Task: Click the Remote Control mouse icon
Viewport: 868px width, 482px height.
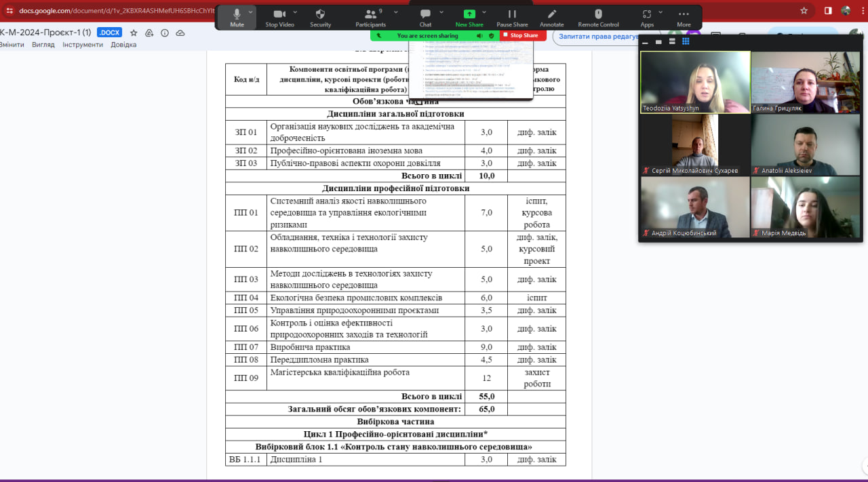Action: coord(598,16)
